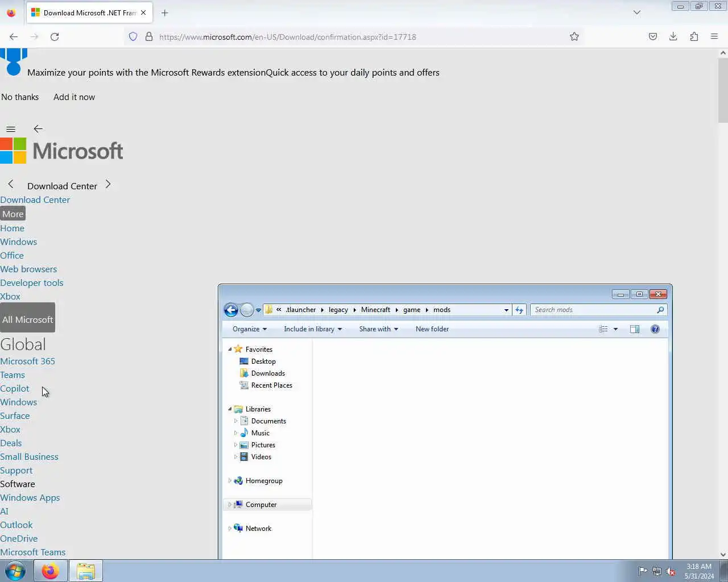728x582 pixels.
Task: Open the Firefox application menu
Action: click(714, 36)
